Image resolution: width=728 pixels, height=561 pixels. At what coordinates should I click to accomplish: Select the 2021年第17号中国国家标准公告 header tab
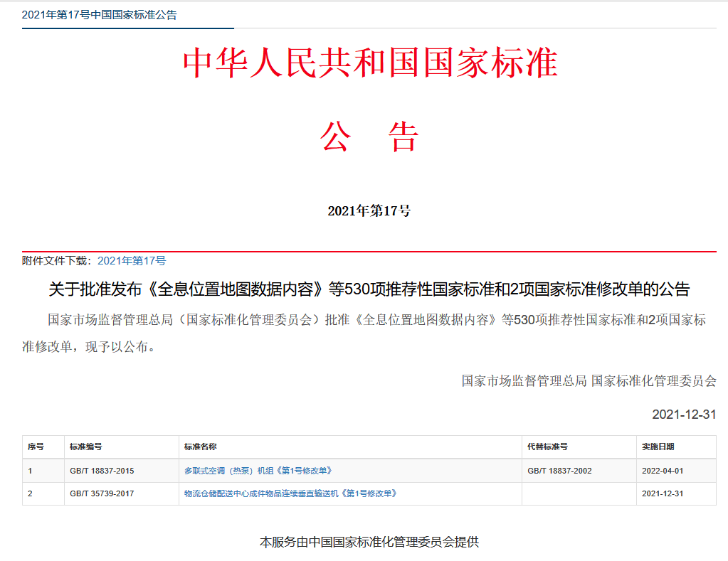pos(100,15)
